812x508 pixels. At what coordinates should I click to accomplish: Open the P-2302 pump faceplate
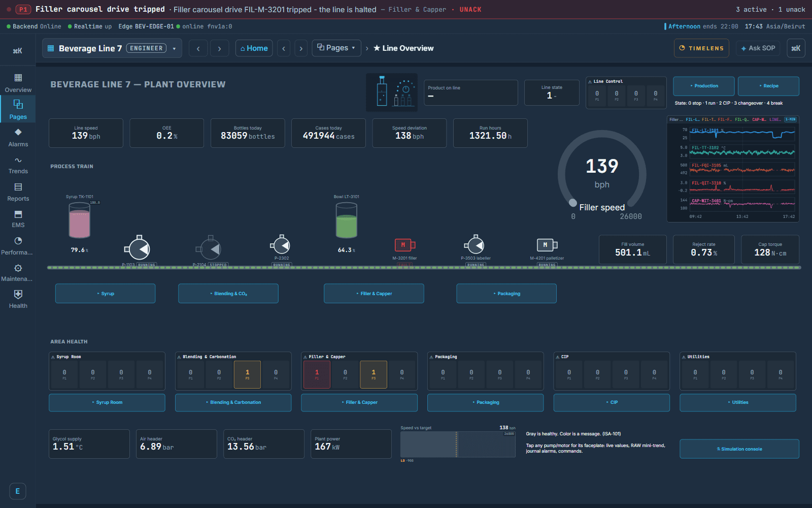[281, 246]
